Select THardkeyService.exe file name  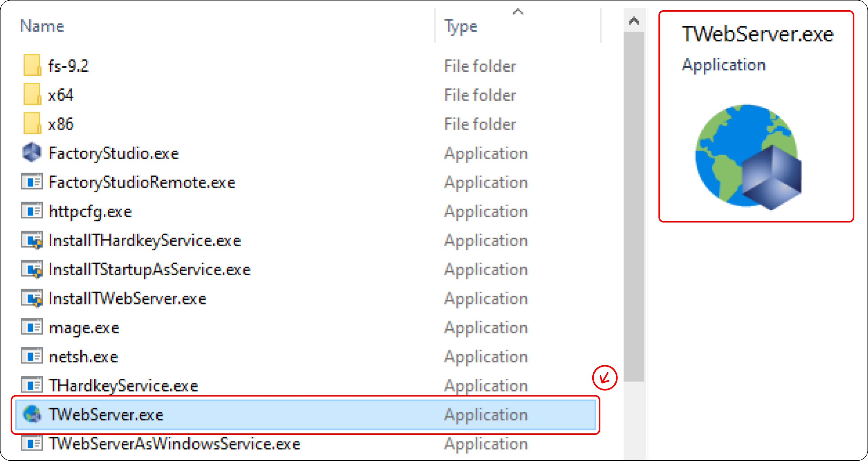click(123, 386)
